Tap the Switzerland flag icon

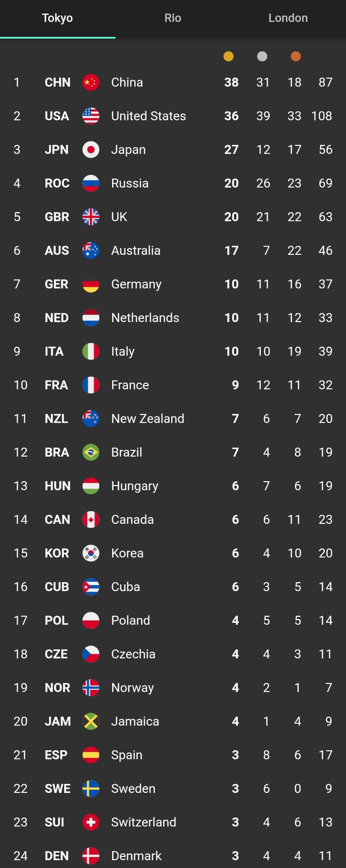point(91,822)
